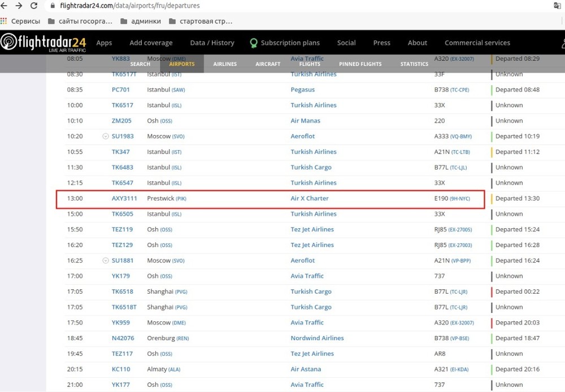Expand the SU1983 Moscow flight row

click(x=105, y=136)
